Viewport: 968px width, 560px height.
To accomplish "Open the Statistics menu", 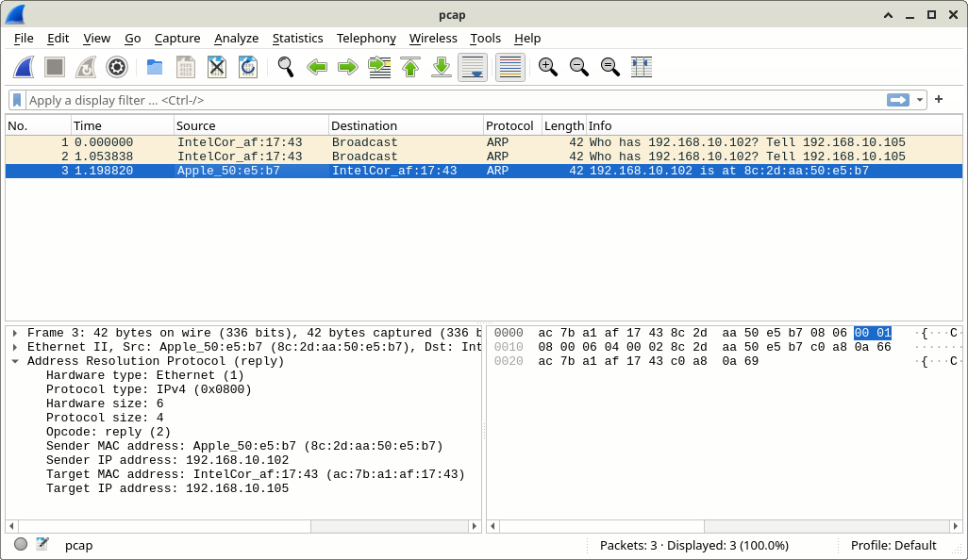I will [x=297, y=39].
